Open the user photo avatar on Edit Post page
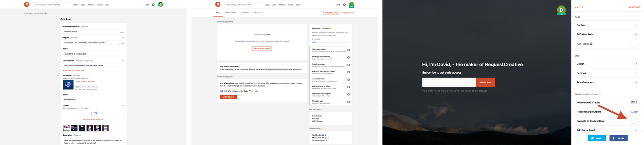 (x=160, y=5)
